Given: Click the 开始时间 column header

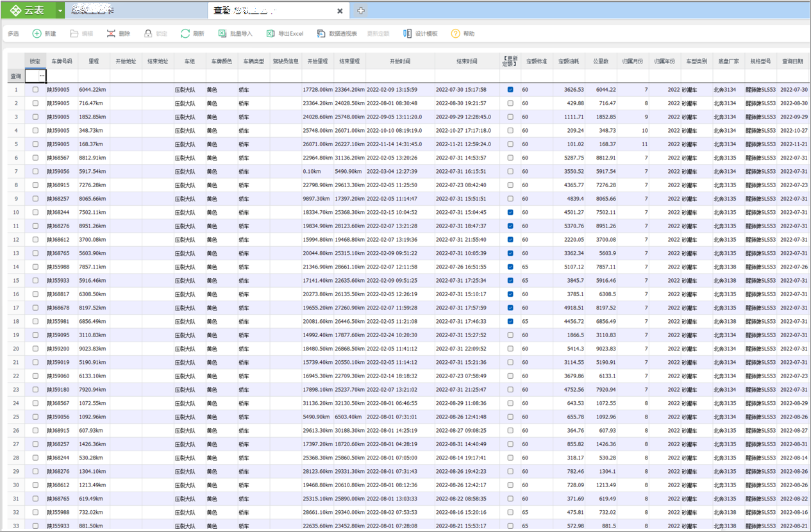Looking at the screenshot, I should point(400,62).
